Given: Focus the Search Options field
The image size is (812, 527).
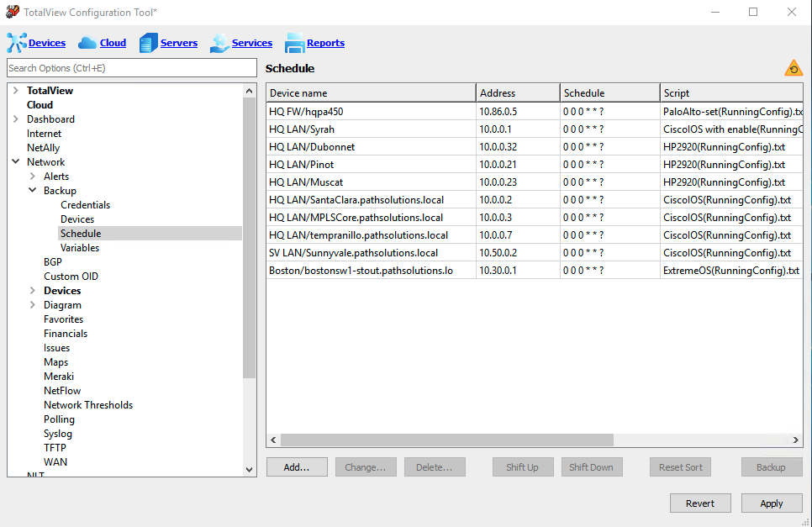Looking at the screenshot, I should click(x=131, y=68).
